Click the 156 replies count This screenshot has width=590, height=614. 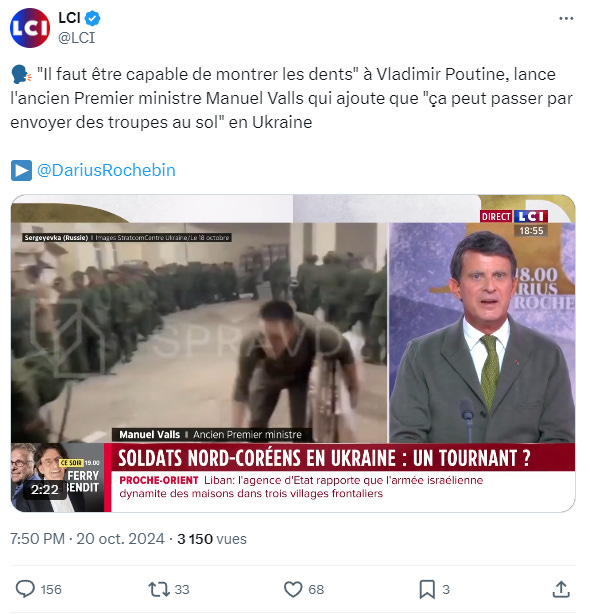[x=51, y=590]
